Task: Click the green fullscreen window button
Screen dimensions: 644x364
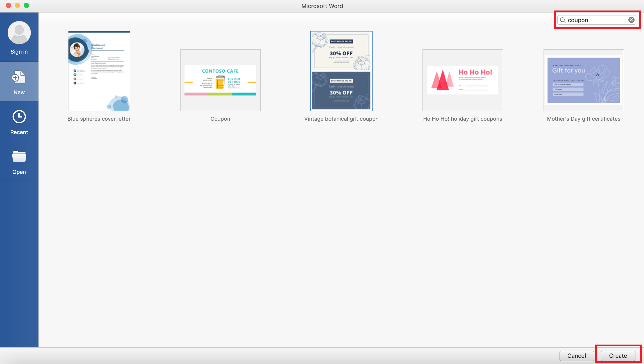Action: pyautogui.click(x=26, y=6)
